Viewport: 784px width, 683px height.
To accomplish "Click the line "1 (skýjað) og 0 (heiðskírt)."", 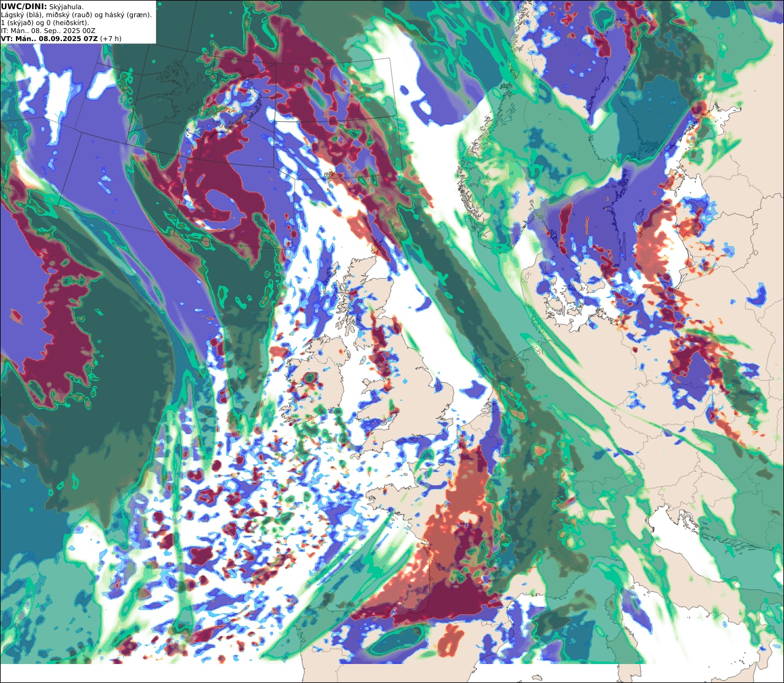I will (45, 23).
